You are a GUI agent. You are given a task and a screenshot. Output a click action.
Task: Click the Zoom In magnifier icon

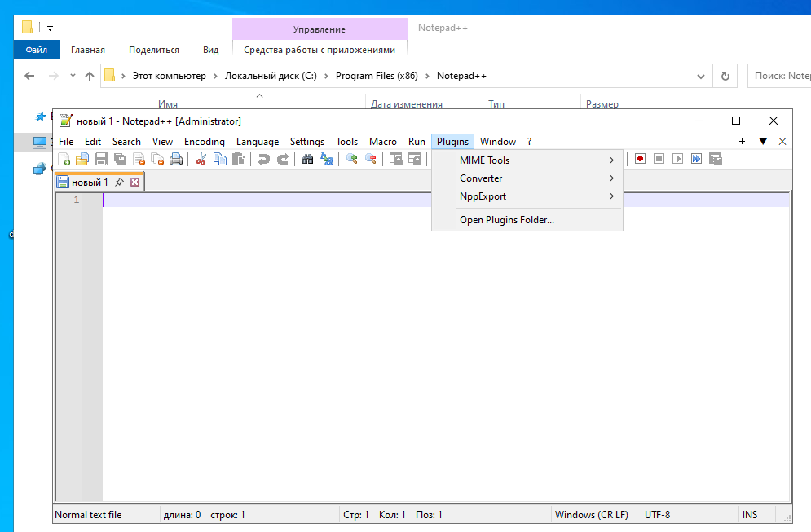[352, 159]
